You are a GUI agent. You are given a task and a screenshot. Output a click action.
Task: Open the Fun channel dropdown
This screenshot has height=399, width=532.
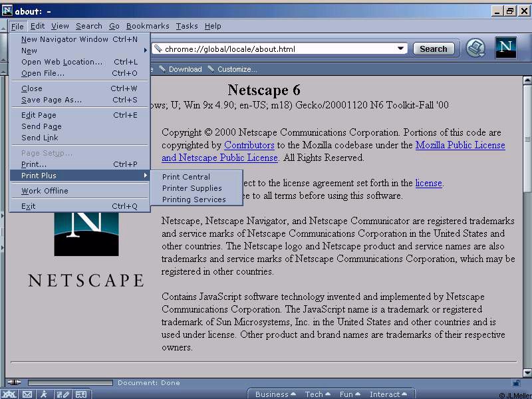[350, 394]
